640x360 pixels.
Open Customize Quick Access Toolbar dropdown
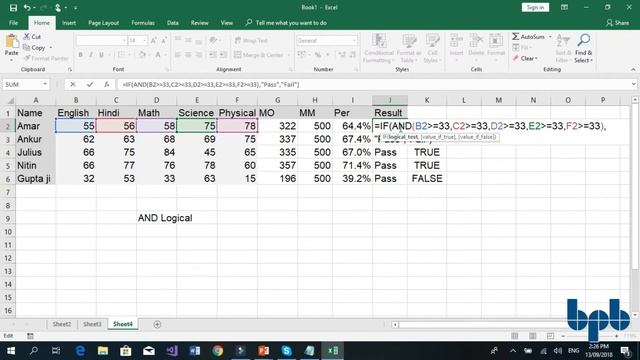(x=76, y=7)
